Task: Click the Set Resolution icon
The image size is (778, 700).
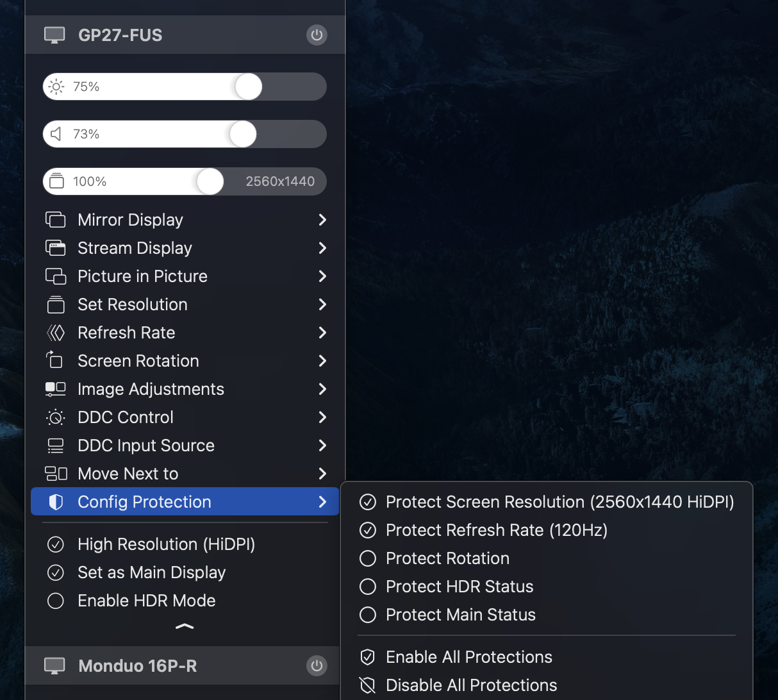Action: 56,304
